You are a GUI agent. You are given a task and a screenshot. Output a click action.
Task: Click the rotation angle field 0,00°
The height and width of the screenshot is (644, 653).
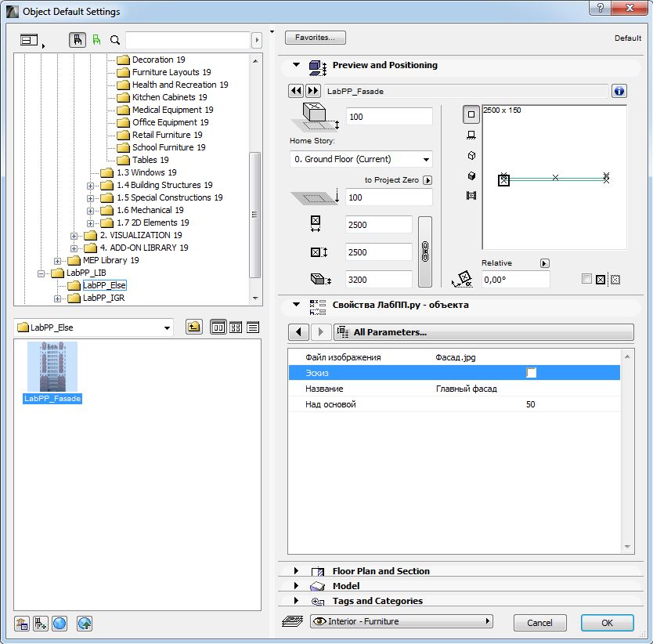coord(515,279)
